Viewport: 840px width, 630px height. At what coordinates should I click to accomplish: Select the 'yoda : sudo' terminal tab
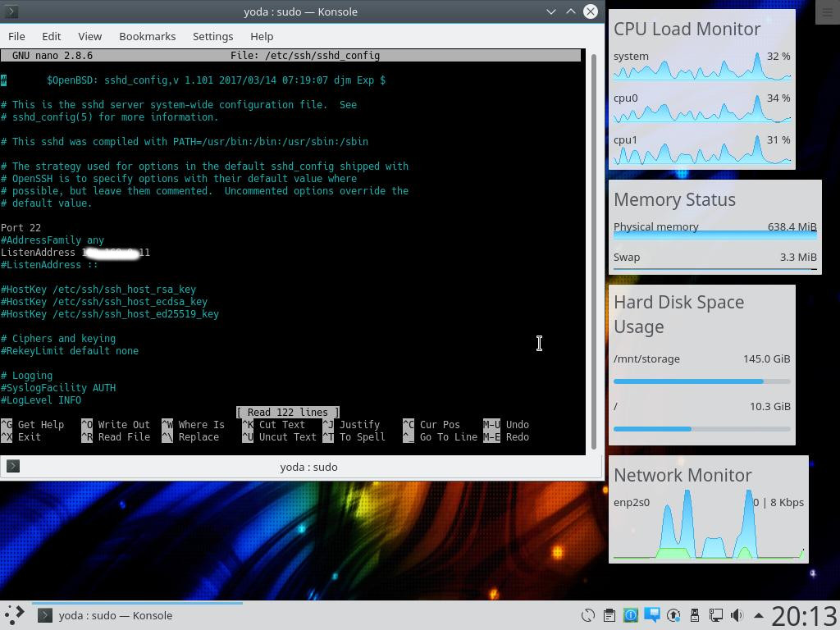[x=308, y=467]
